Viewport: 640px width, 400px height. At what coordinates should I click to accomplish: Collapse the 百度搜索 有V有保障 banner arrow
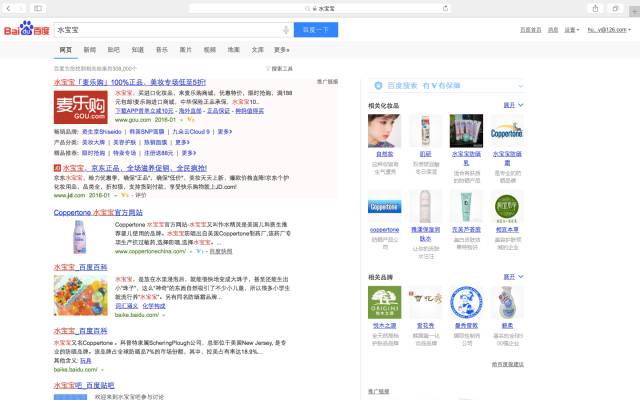520,86
